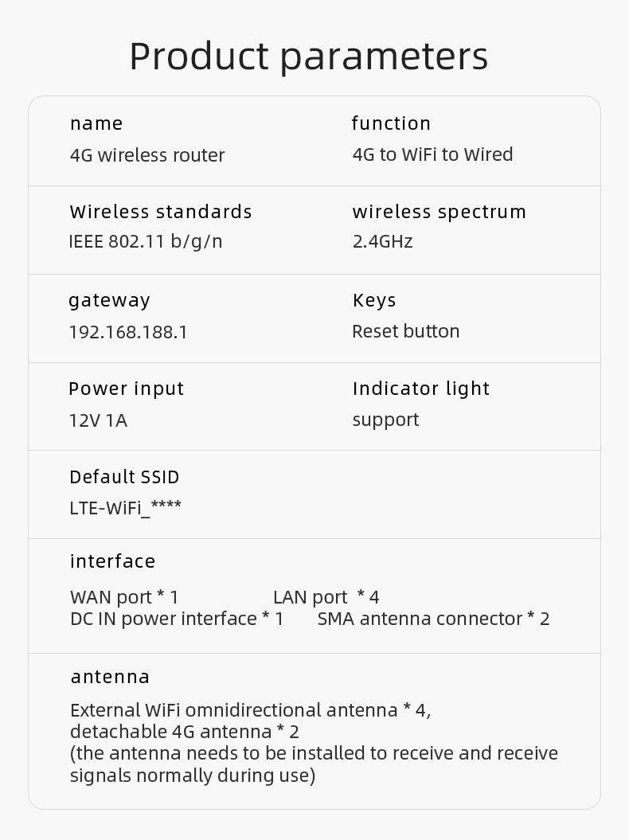Click the "Power input" label
The width and height of the screenshot is (629, 840).
coord(126,389)
